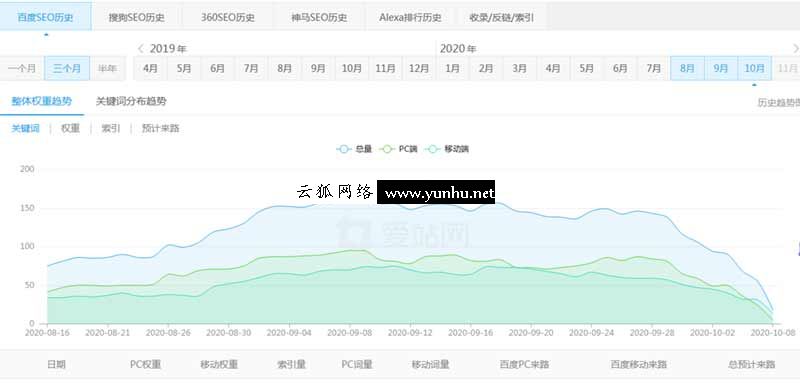Image resolution: width=800 pixels, height=388 pixels.
Task: Select 10月 of 2019
Action: coord(352,68)
